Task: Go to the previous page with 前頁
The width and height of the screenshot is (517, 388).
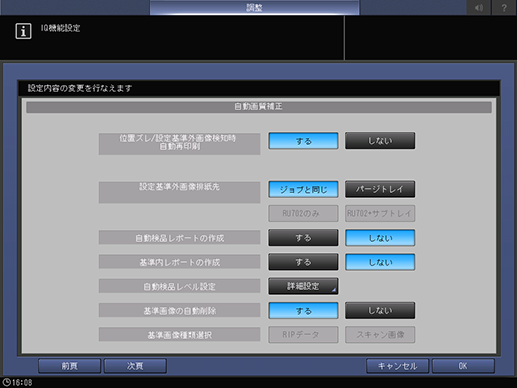Action: pyautogui.click(x=69, y=366)
